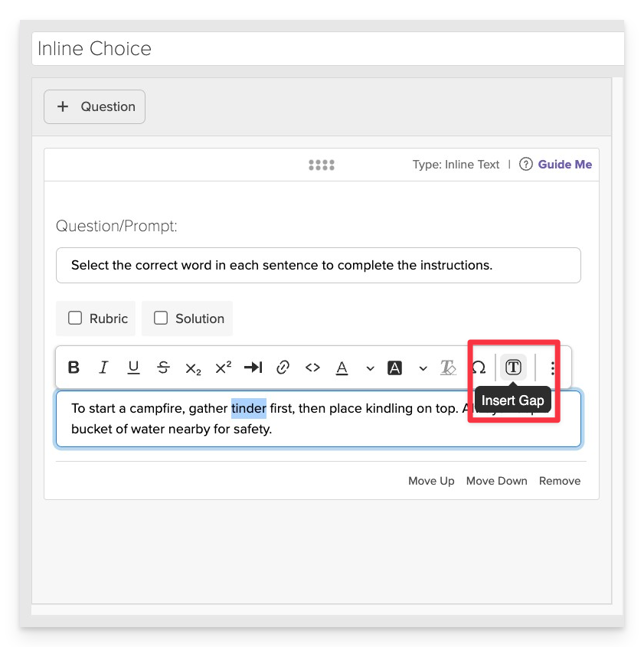
Task: Apply Underline formatting
Action: (133, 368)
